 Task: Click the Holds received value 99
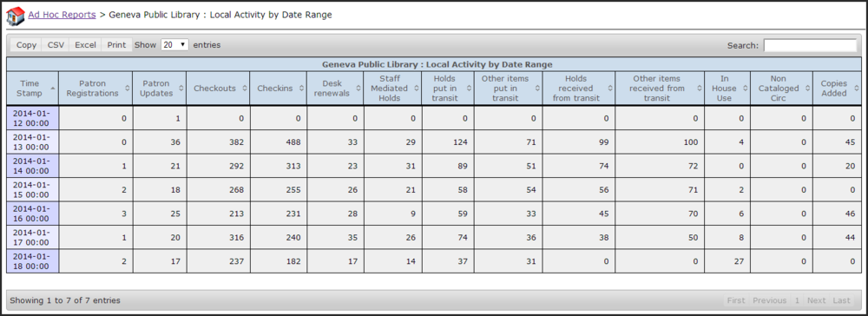pyautogui.click(x=604, y=142)
